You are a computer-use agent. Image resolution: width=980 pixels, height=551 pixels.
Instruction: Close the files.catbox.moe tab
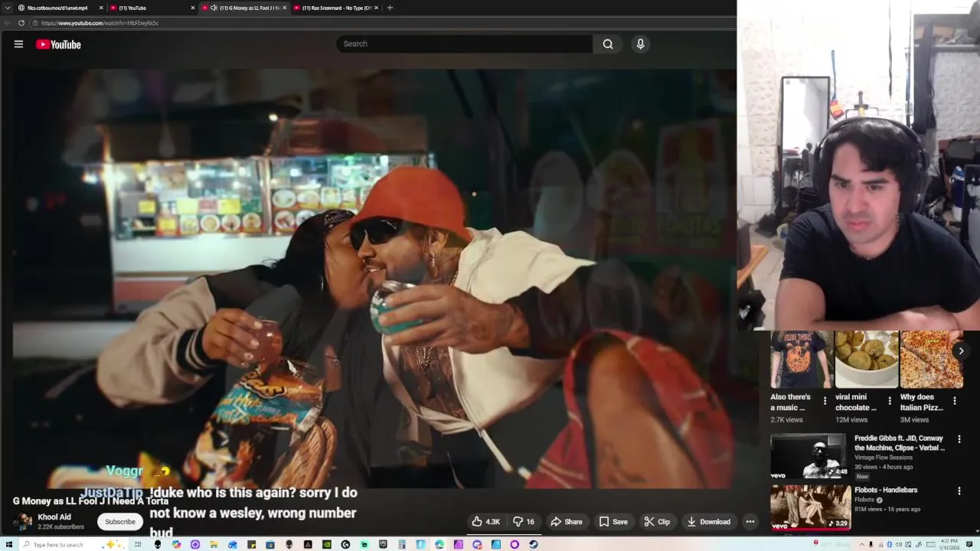[100, 8]
